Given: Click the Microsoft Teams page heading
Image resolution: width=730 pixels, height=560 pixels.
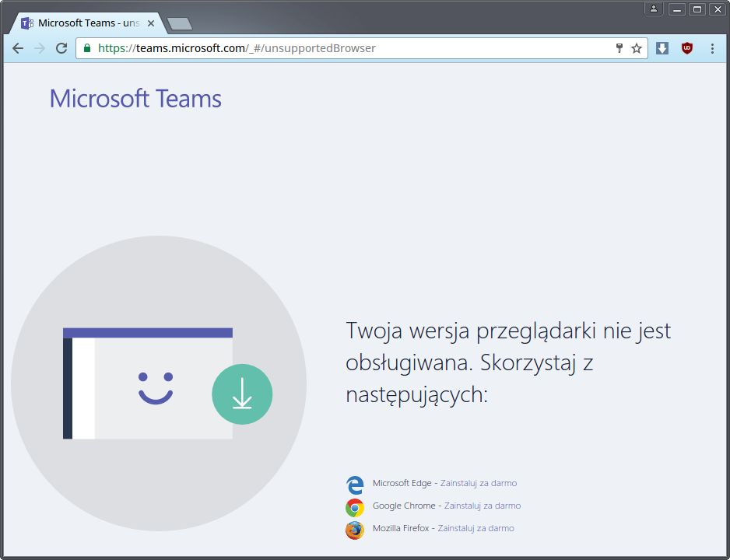Looking at the screenshot, I should tap(135, 99).
